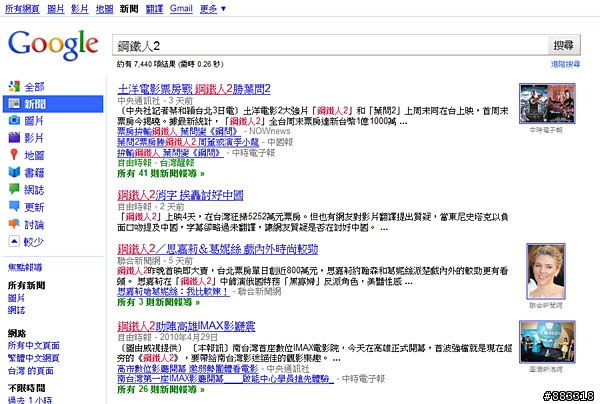Click the 書籍 blue book icon
The height and width of the screenshot is (404, 600).
point(14,172)
